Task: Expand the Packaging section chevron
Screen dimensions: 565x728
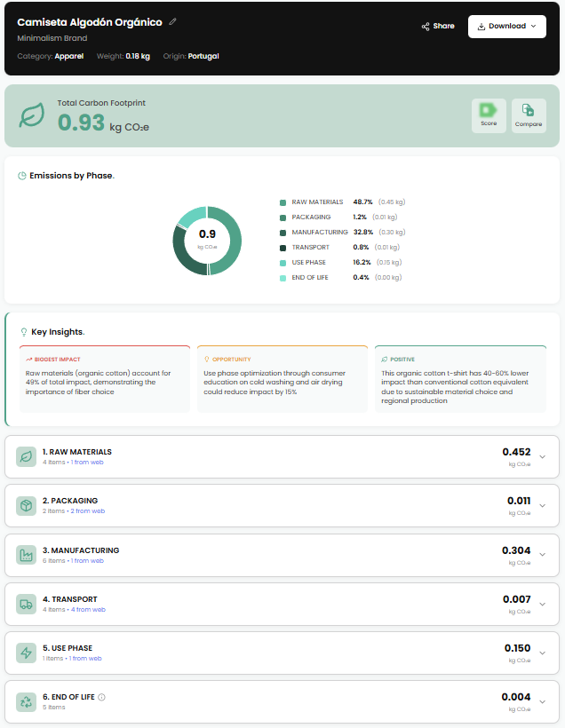Action: tap(542, 506)
